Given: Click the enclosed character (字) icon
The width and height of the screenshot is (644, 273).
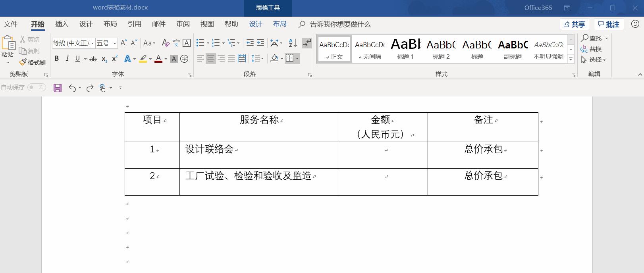Looking at the screenshot, I should (184, 59).
